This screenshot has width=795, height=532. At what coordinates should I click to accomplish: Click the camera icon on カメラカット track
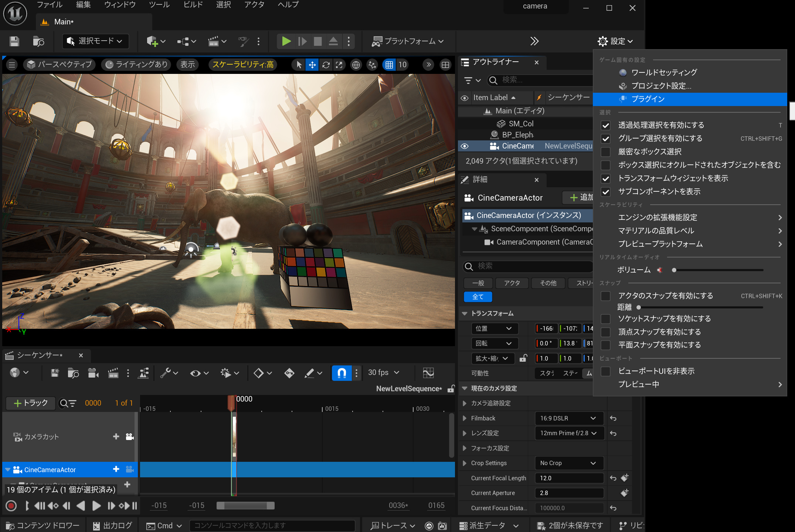point(130,437)
